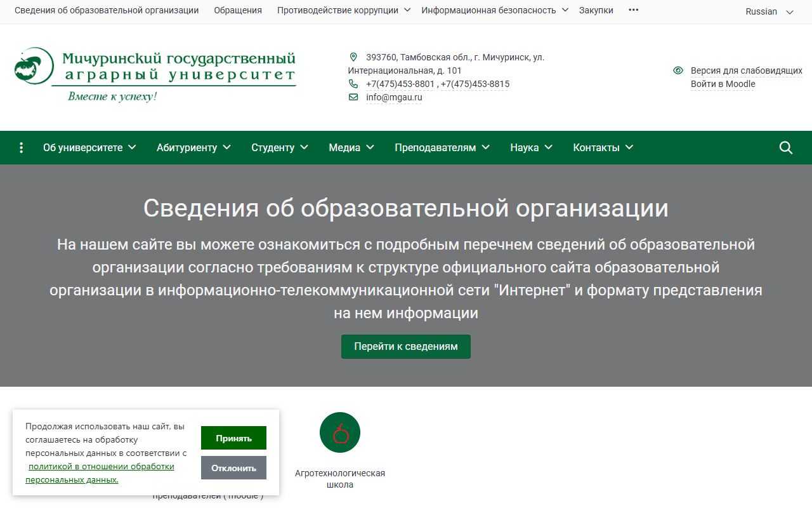Open the Russian language selector
Screen dimensions: 812x508
pyautogui.click(x=769, y=11)
